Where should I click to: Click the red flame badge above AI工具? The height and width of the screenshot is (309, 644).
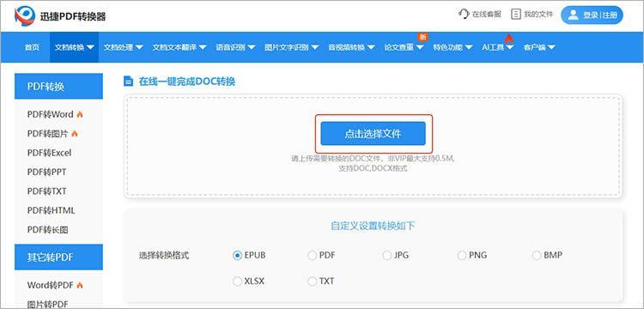coord(509,39)
